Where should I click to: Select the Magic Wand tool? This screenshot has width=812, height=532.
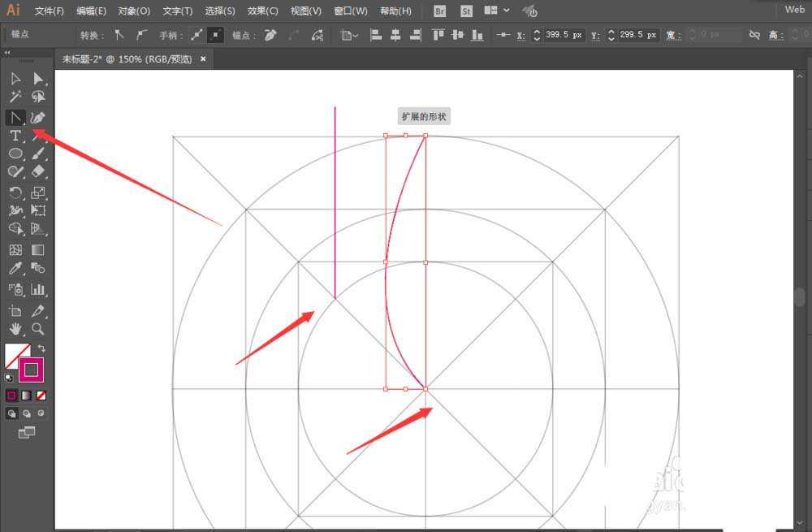pos(15,97)
